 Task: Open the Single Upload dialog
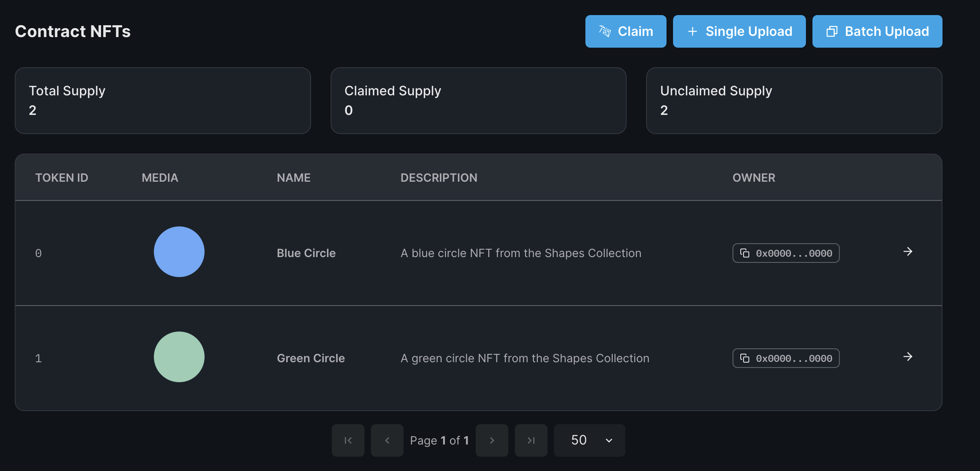739,31
